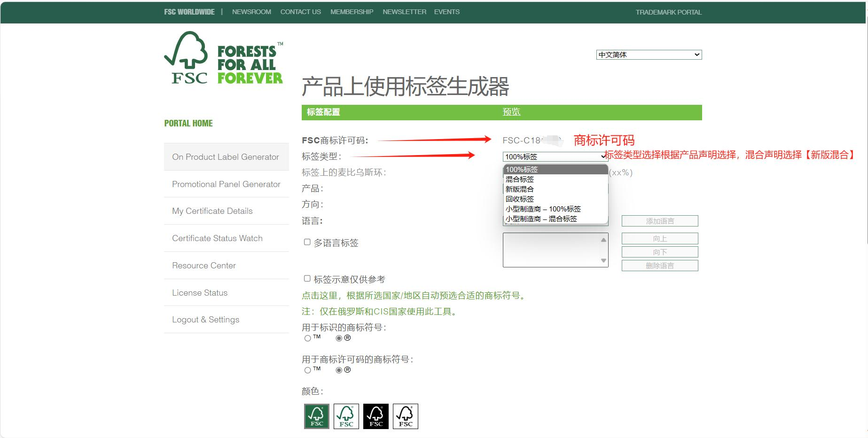Select TM radio for 用于标识的商标符号
Viewport: 868px width, 438px height.
click(308, 338)
